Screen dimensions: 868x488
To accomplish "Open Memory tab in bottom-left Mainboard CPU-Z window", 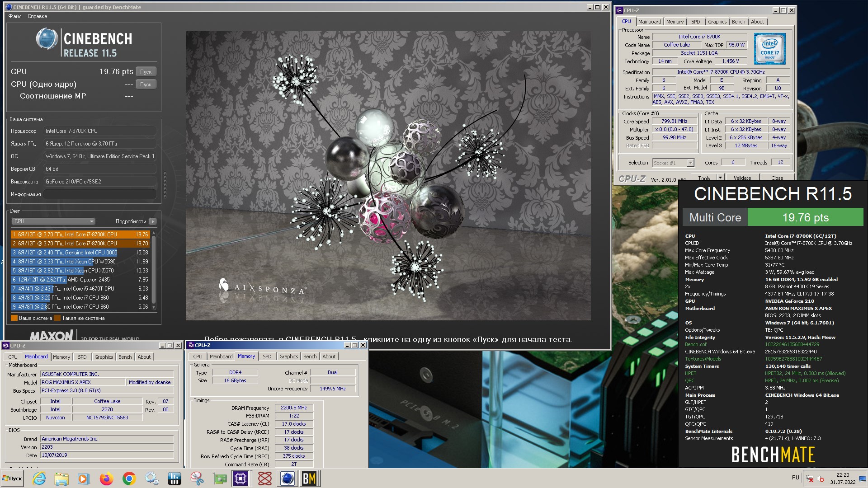I will [x=61, y=357].
